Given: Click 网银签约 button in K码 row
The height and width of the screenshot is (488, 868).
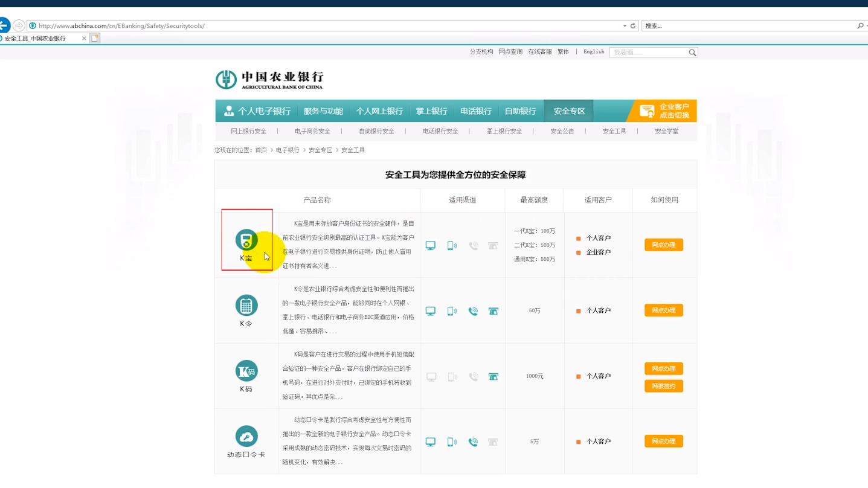Looking at the screenshot, I should tap(664, 386).
